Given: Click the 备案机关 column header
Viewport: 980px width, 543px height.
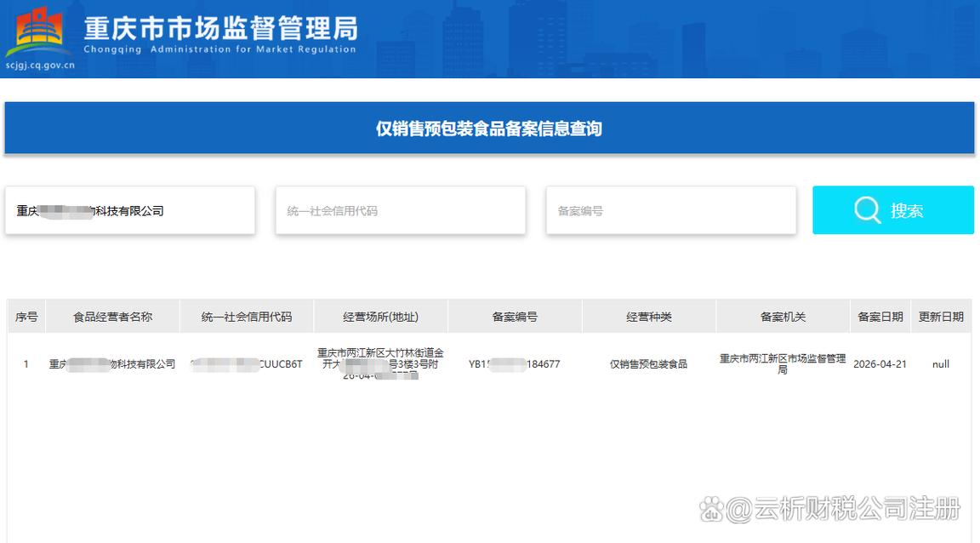Looking at the screenshot, I should pyautogui.click(x=783, y=317).
